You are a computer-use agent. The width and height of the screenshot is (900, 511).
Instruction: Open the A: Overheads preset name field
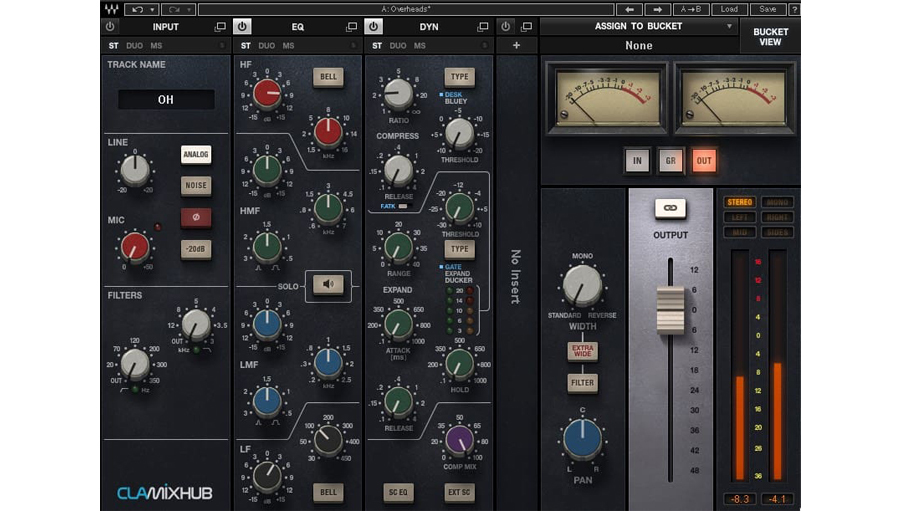coord(406,9)
